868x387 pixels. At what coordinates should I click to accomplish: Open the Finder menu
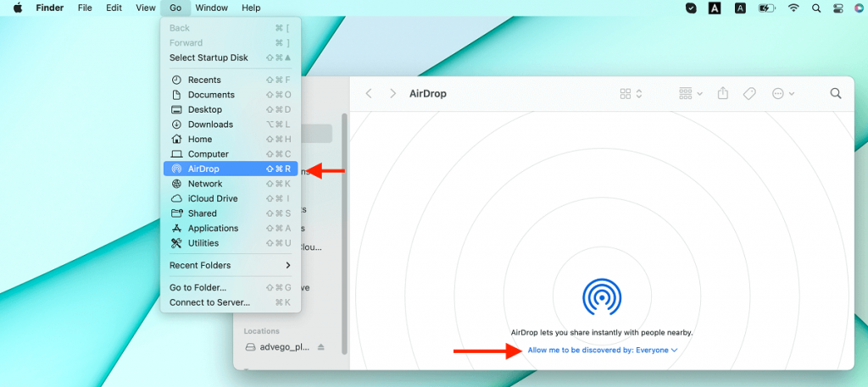(50, 8)
